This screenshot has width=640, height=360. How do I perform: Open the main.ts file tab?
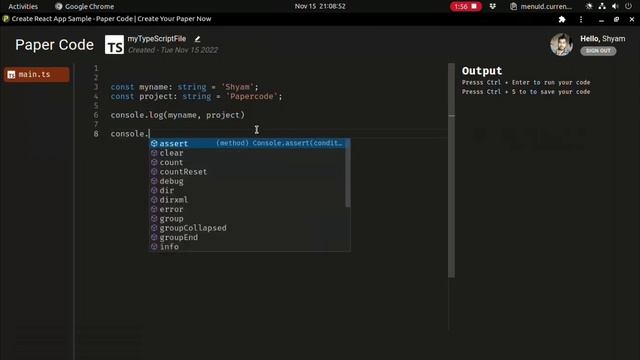[37, 75]
